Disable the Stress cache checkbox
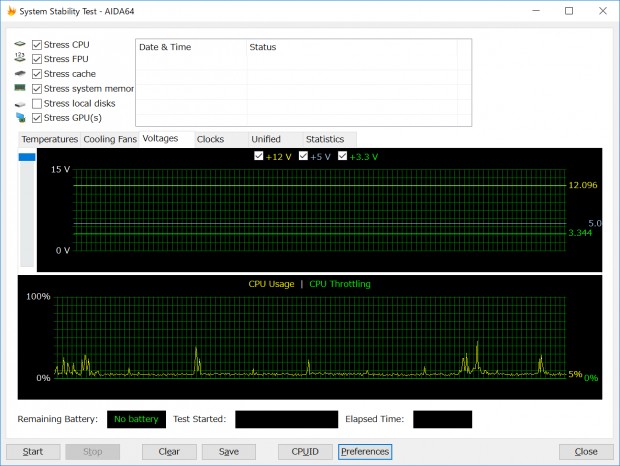This screenshot has height=466, width=620. pyautogui.click(x=37, y=74)
